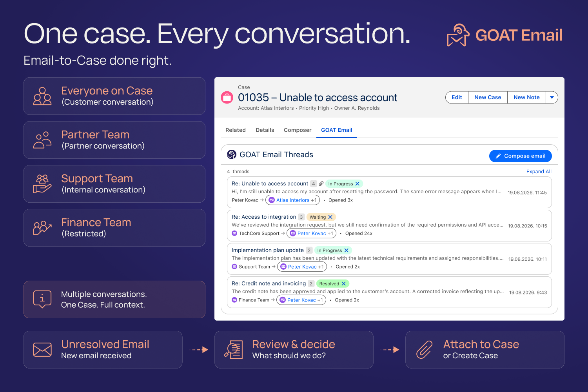
Task: Open the Atlas Interiors +1 recipient pill
Action: [293, 200]
